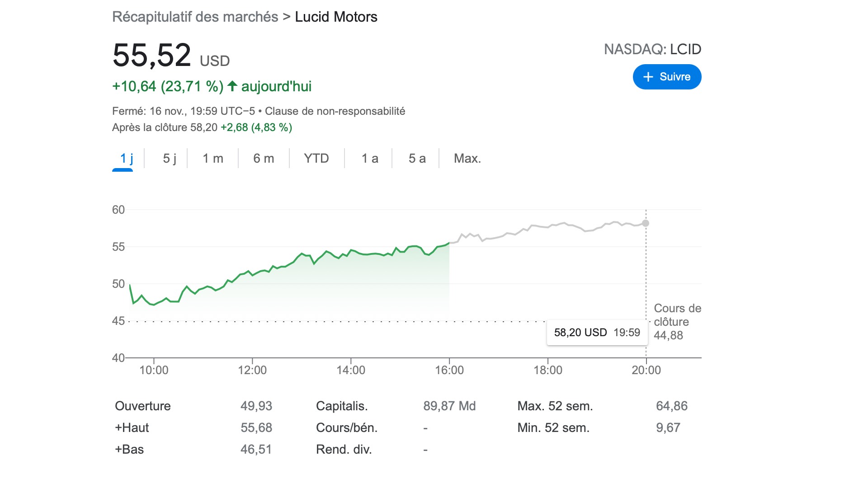The image size is (868, 488).
Task: Click the Min. 52 sem. label
Action: 554,427
